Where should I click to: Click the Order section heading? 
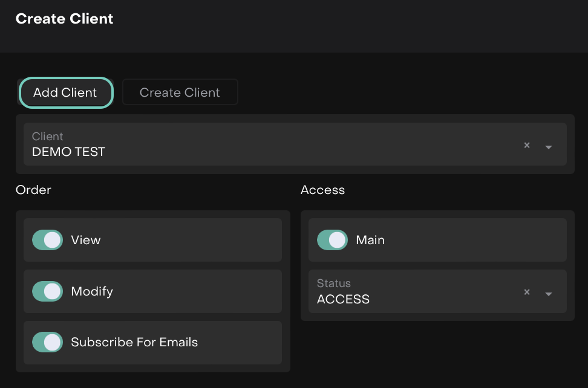pyautogui.click(x=33, y=190)
